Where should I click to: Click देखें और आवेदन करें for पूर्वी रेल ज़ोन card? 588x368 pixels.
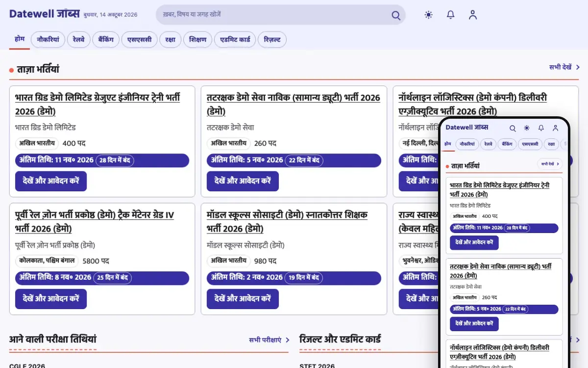(51, 299)
